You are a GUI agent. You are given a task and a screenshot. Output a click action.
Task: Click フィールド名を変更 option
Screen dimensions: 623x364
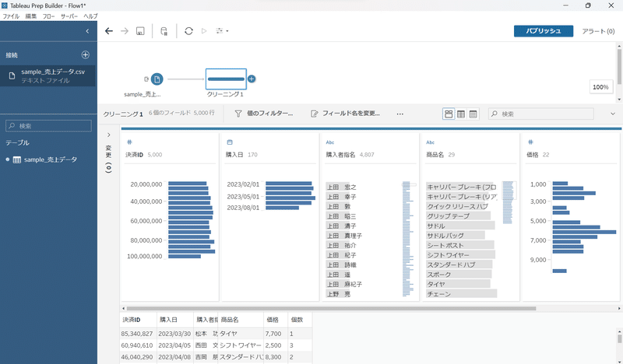pos(345,114)
